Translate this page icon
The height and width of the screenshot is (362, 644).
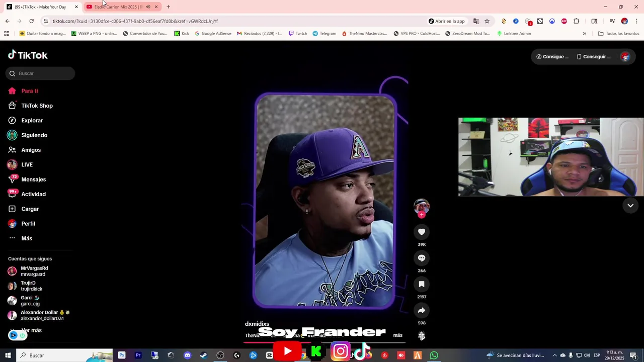[x=476, y=21]
